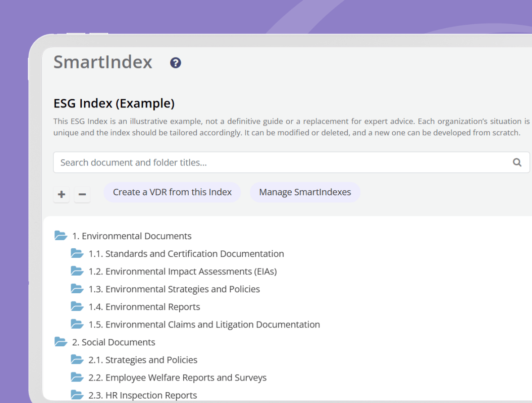Screen dimensions: 532x403
Task: Open 2.1. Strategies and Policies folder
Action: [x=143, y=360]
